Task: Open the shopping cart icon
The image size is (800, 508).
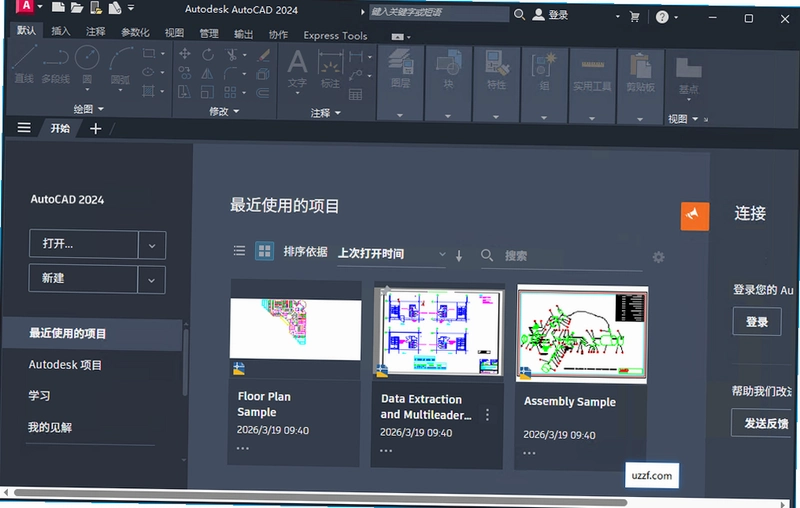Action: [x=635, y=17]
